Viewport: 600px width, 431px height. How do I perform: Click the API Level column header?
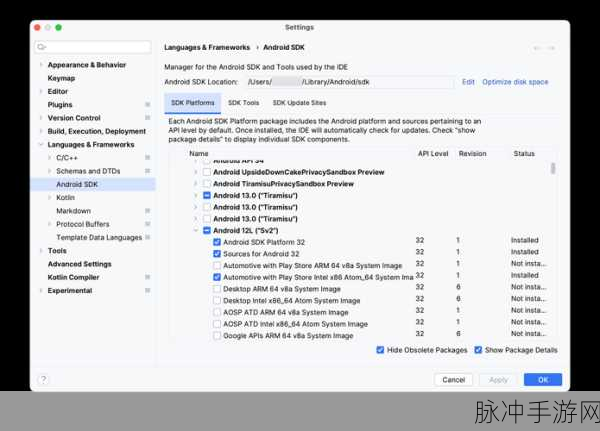click(x=433, y=153)
